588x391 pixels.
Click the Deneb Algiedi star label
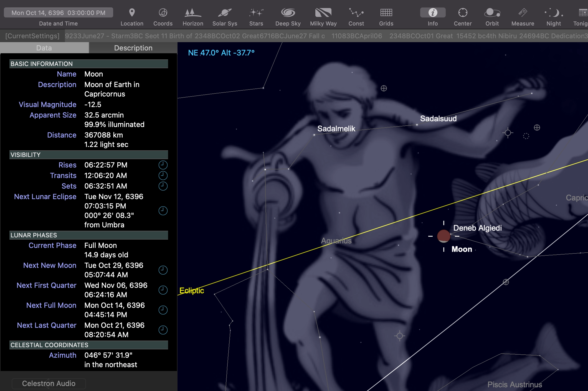coord(477,228)
